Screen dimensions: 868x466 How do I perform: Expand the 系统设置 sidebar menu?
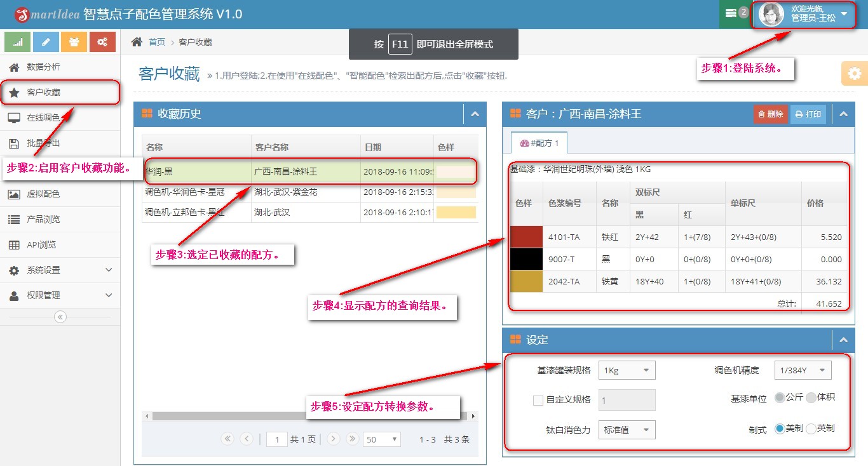point(60,270)
